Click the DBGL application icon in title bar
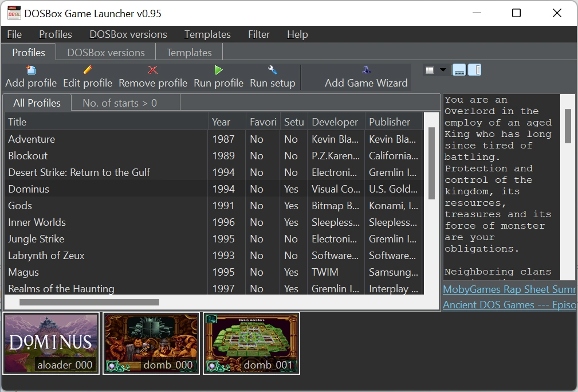Screen dimensions: 578x392 point(14,13)
